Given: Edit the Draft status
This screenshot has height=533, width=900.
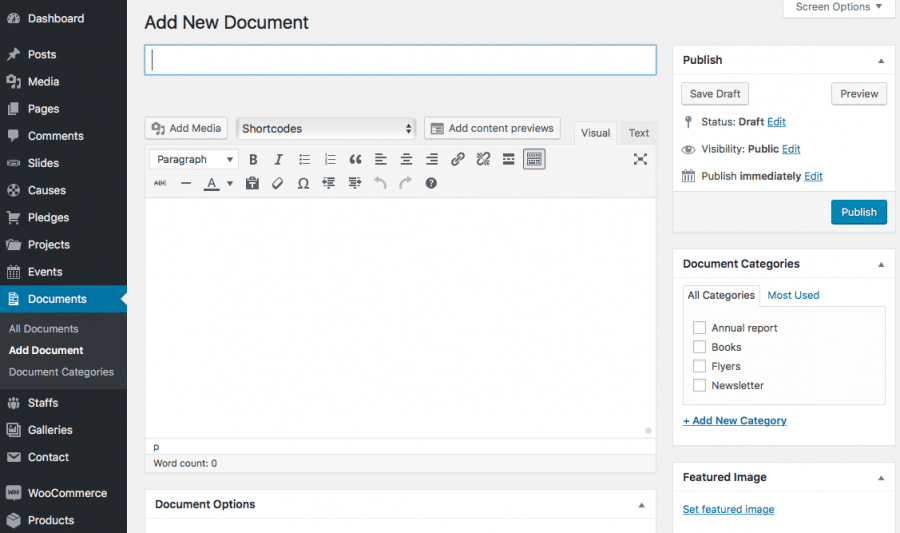Looking at the screenshot, I should click(x=776, y=122).
